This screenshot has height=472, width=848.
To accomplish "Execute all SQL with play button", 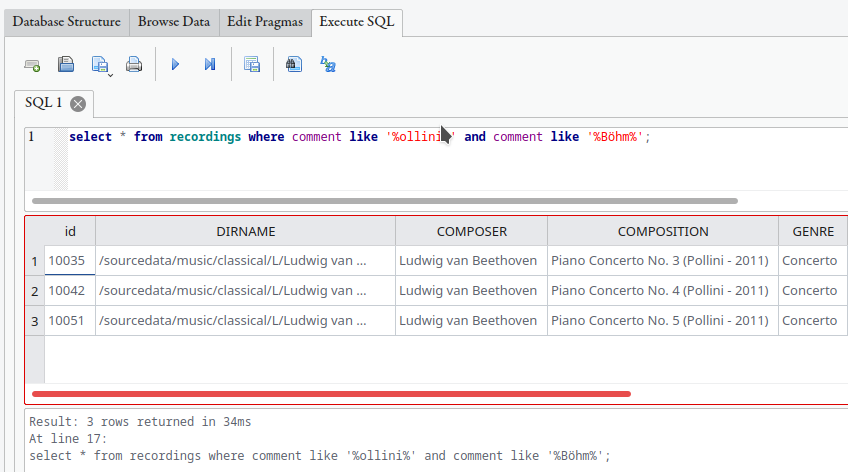I will click(x=175, y=64).
